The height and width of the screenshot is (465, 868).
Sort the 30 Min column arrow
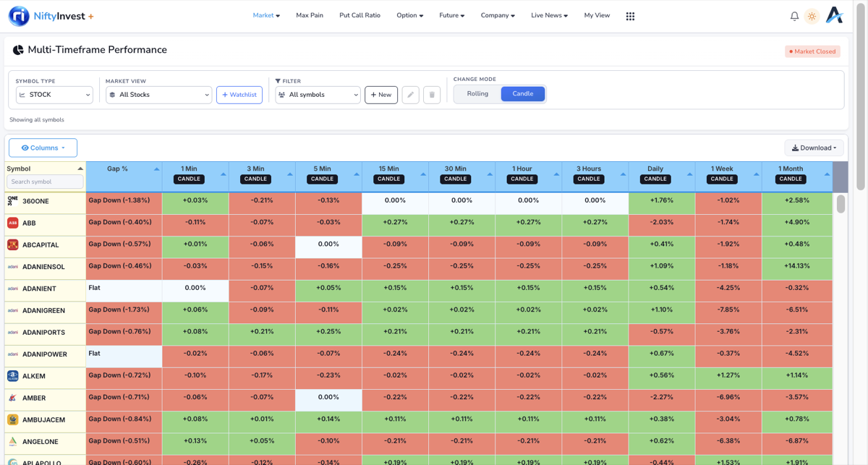tap(490, 174)
